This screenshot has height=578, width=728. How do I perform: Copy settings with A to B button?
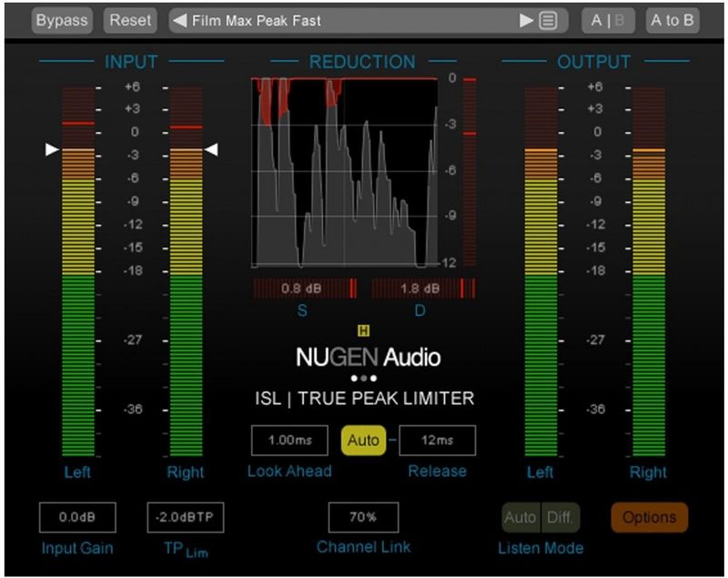coord(672,20)
